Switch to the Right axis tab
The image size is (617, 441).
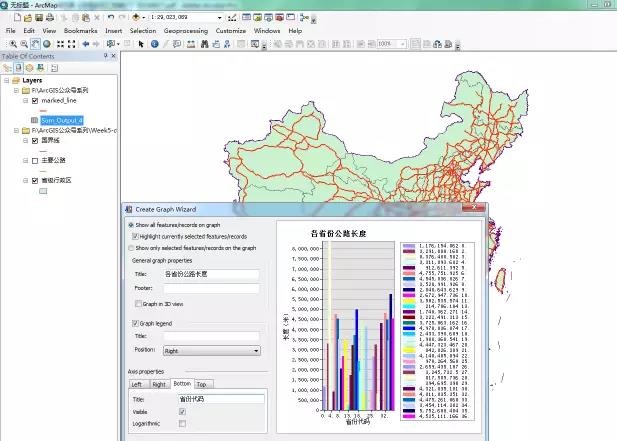[159, 384]
